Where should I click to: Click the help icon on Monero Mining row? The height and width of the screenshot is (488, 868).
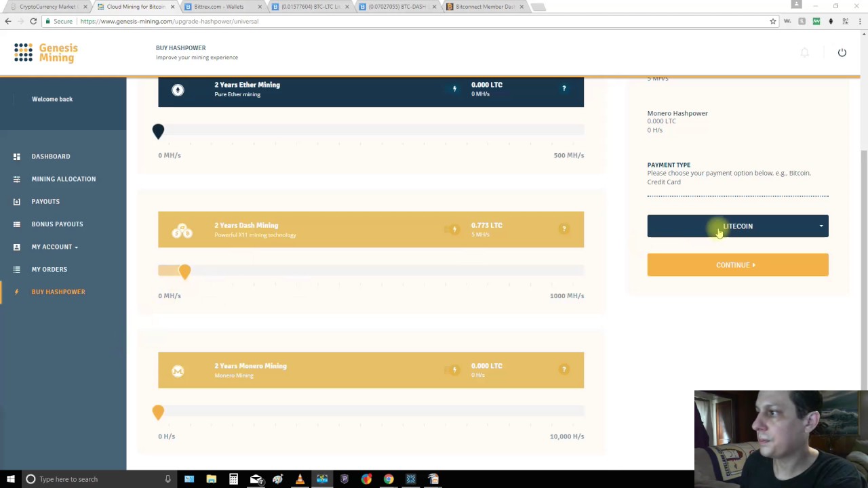[x=564, y=369]
